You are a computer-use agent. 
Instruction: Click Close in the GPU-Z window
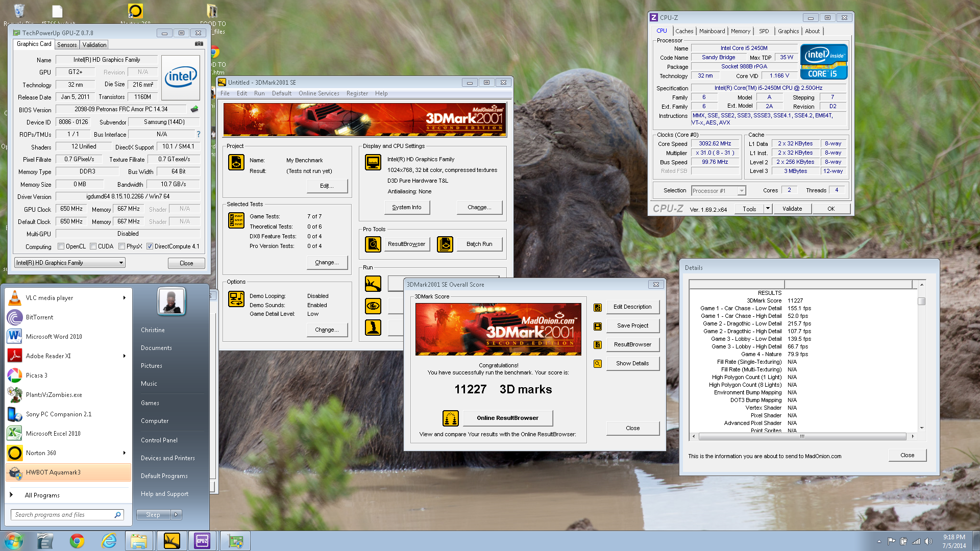pyautogui.click(x=186, y=263)
